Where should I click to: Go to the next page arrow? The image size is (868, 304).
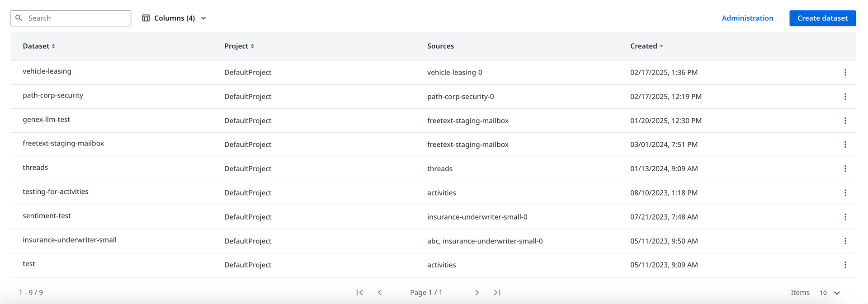click(477, 293)
